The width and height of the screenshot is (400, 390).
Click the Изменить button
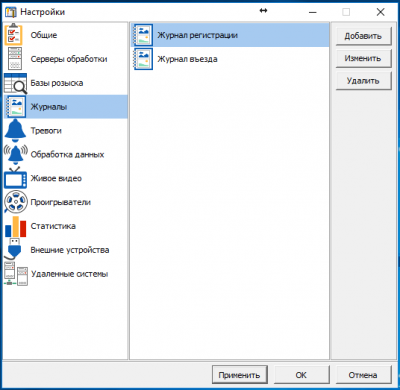coord(363,58)
